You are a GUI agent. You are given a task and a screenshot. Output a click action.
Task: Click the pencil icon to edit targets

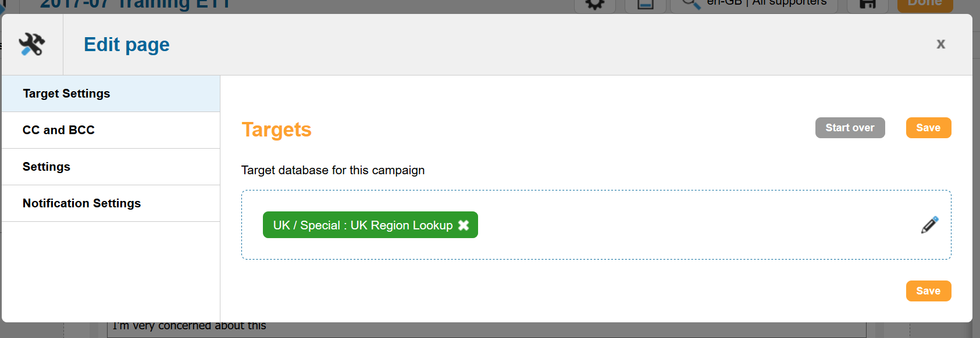tap(929, 225)
